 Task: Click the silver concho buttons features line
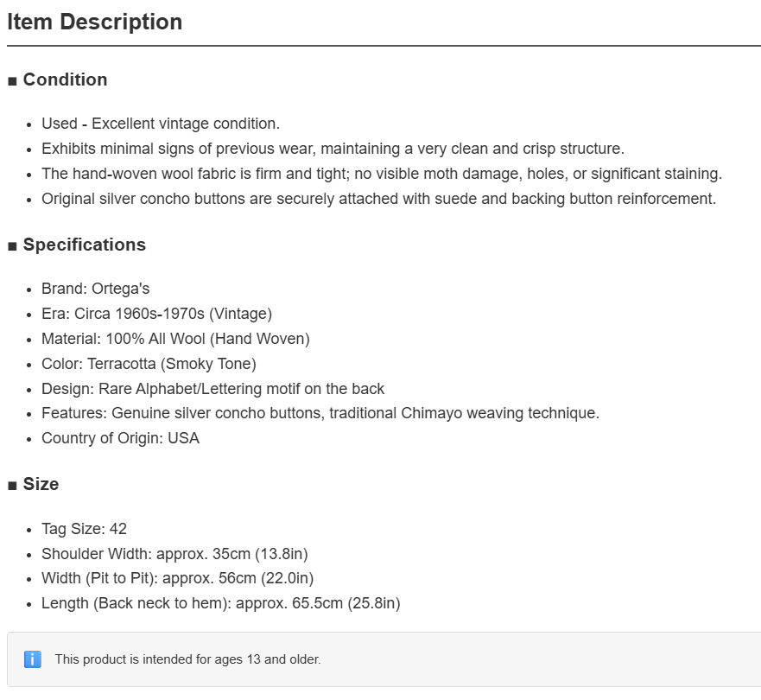click(320, 413)
